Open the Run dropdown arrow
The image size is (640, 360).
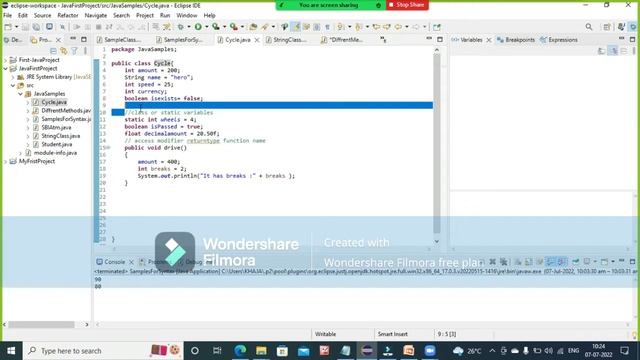tap(206, 27)
